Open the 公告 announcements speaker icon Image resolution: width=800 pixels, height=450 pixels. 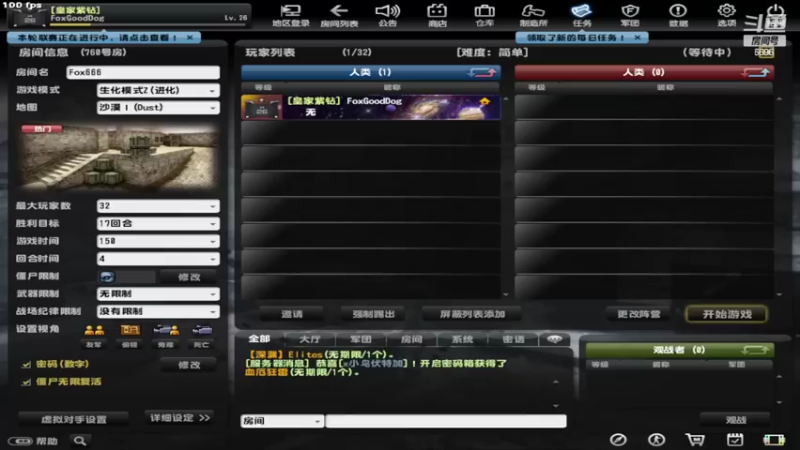coord(388,15)
